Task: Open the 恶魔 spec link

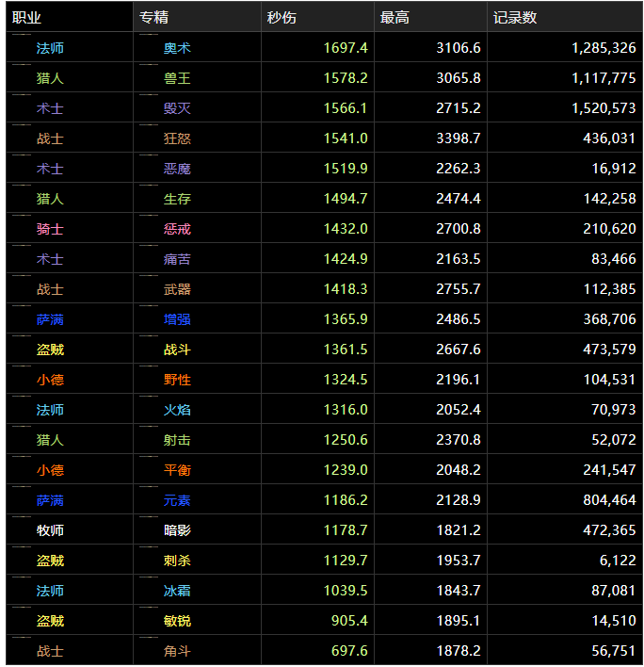Action: 177,169
